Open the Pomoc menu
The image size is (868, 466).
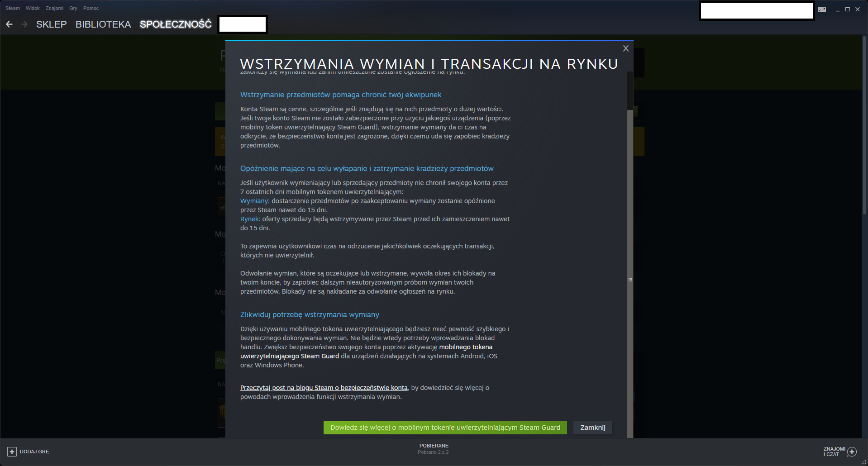point(91,8)
